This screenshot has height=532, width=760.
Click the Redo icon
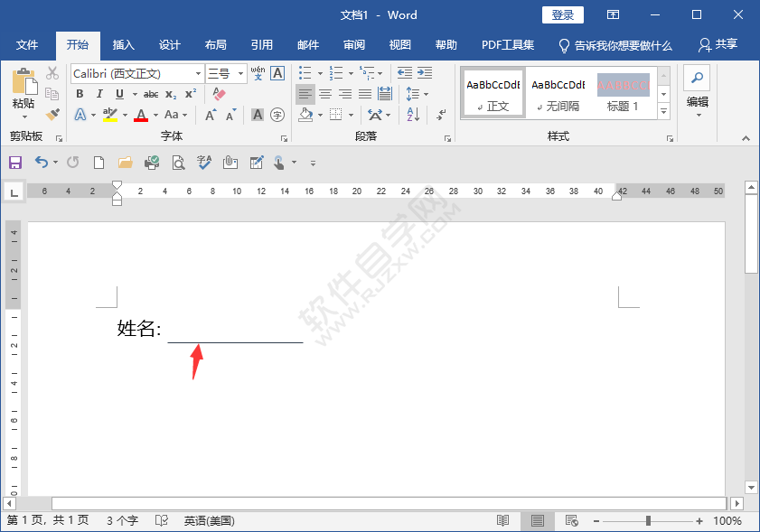(73, 163)
